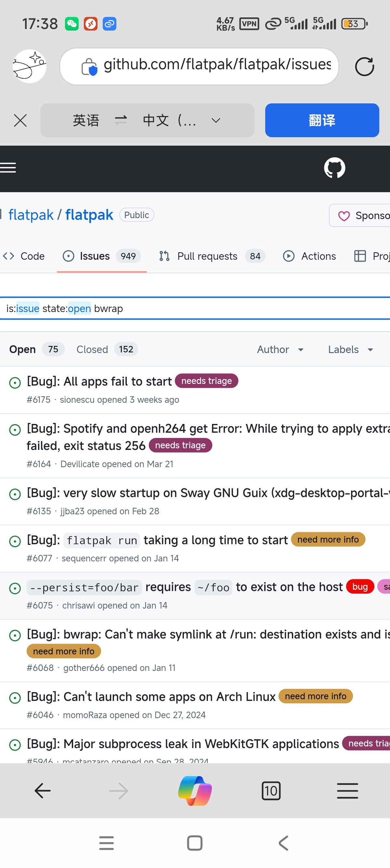390x868 pixels.
Task: Switch to Closed 152 issues filter
Action: 107,349
